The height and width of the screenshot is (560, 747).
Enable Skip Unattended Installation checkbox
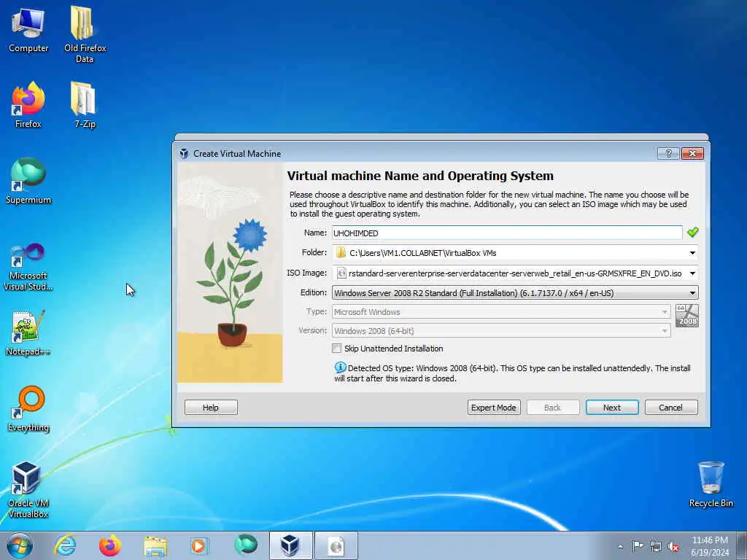[337, 348]
